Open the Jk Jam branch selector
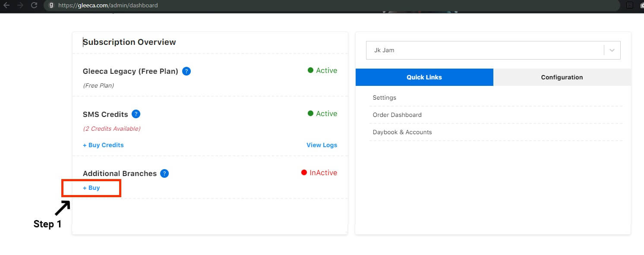 pos(484,50)
